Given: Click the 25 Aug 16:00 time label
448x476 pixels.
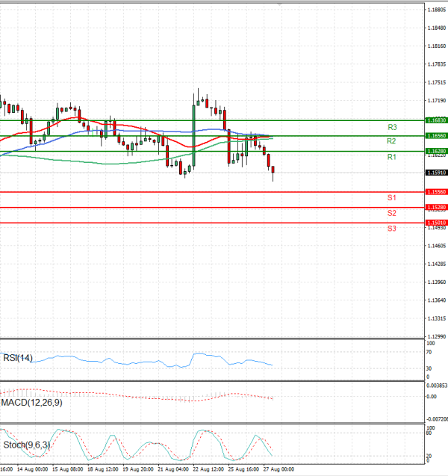Looking at the screenshot, I should [243, 469].
